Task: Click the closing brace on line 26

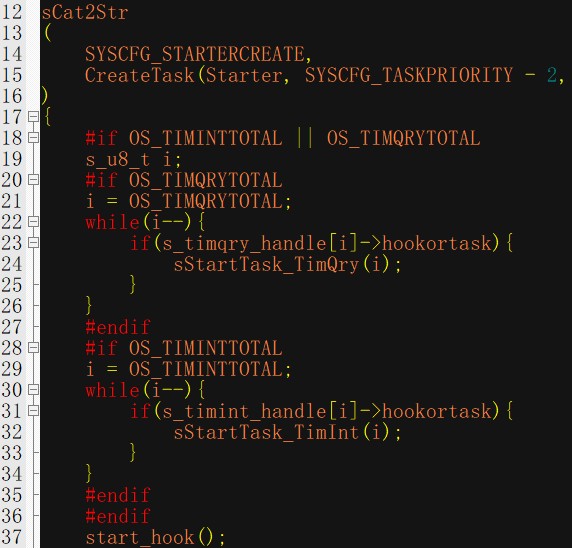Action: pos(89,305)
